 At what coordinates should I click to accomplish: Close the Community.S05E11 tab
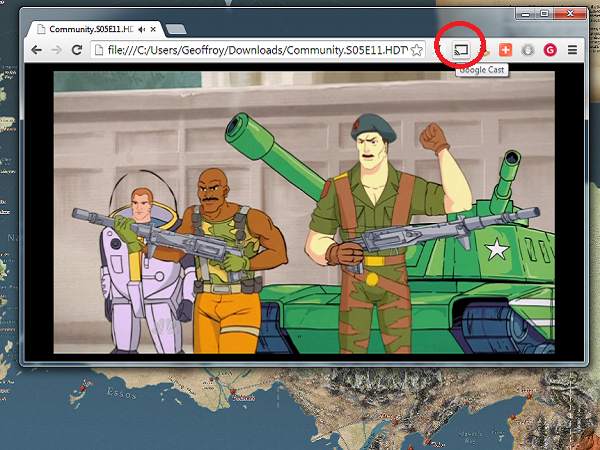[x=153, y=29]
